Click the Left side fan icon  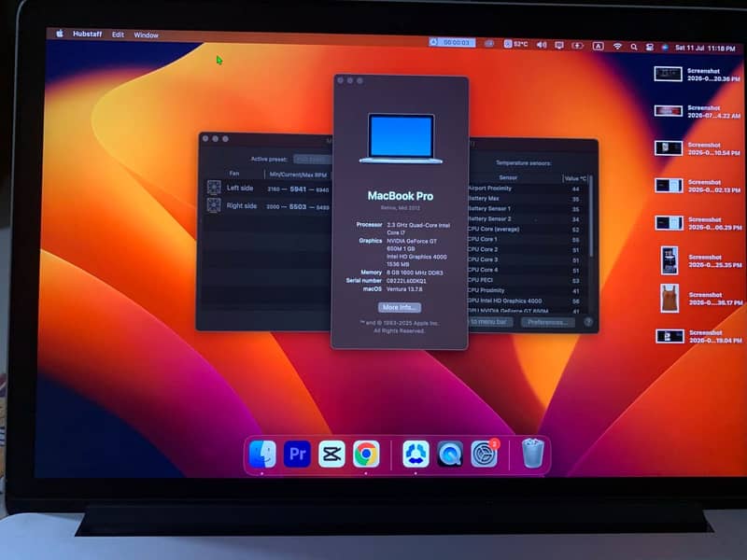tap(214, 188)
